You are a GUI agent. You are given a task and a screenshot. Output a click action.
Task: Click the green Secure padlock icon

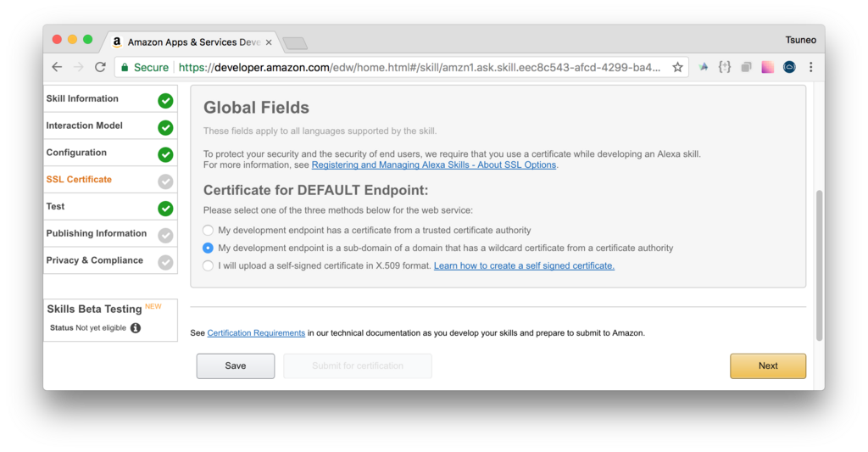click(125, 68)
